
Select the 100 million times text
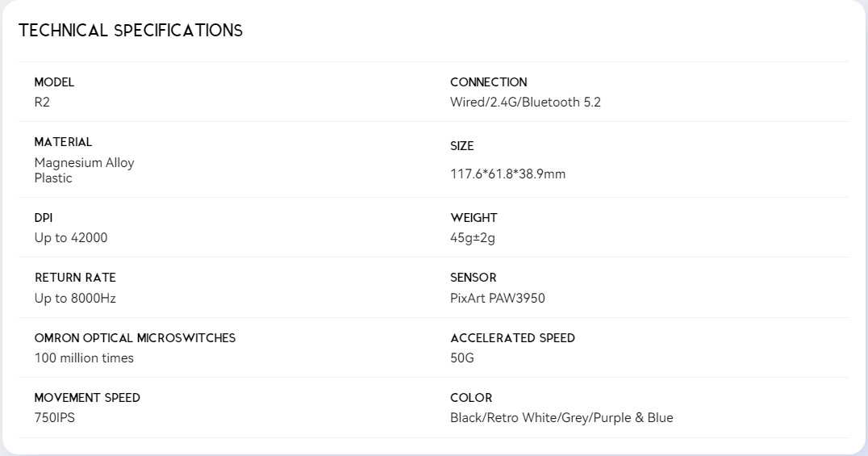click(x=84, y=358)
